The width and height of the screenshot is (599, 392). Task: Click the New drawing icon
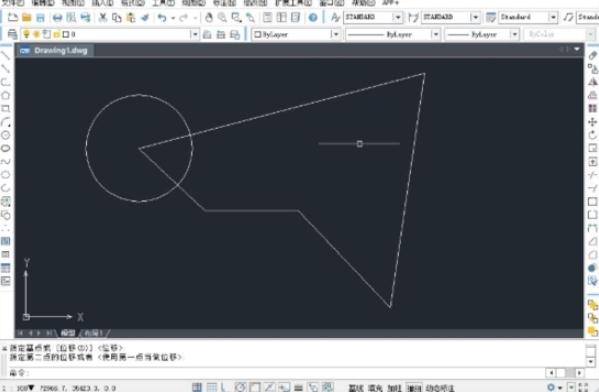click(x=13, y=17)
